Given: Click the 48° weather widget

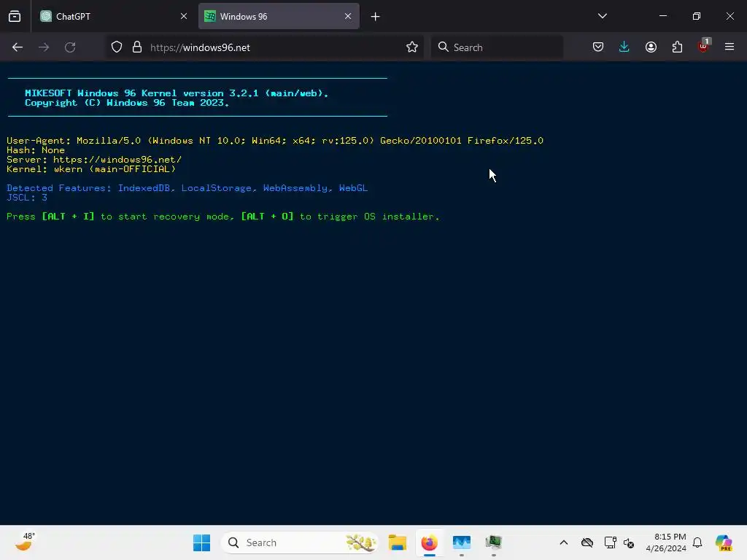Looking at the screenshot, I should 25,542.
